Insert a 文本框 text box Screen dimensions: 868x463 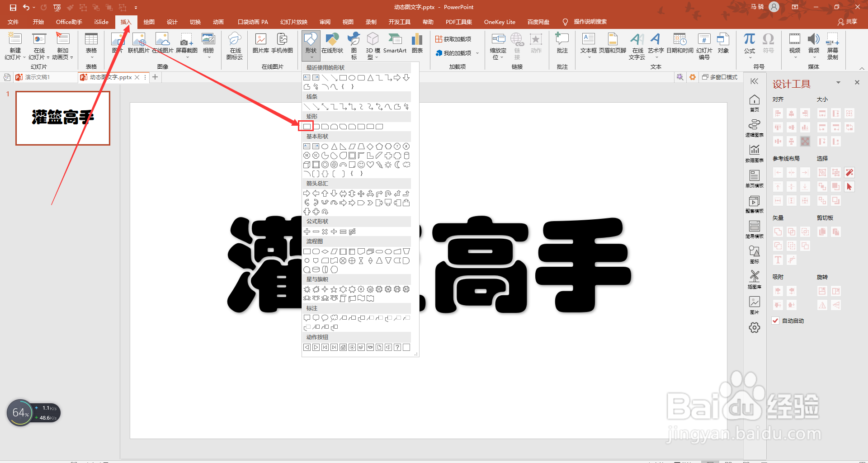coord(588,46)
